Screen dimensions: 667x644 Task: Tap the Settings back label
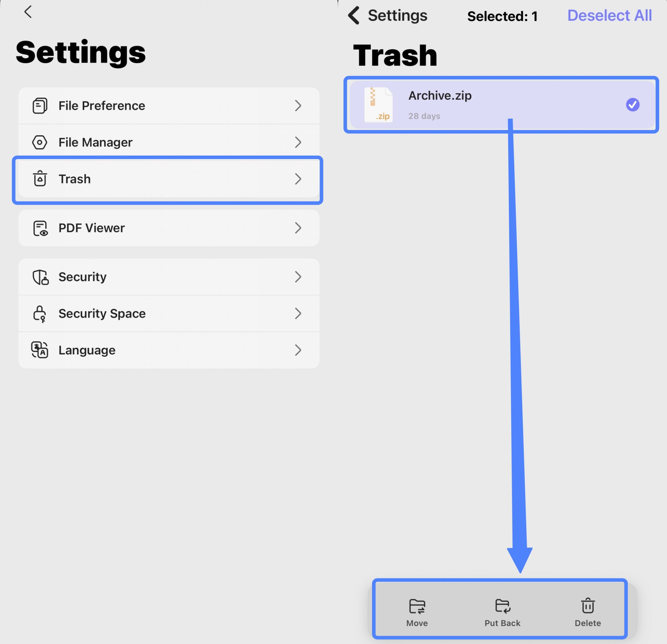398,16
